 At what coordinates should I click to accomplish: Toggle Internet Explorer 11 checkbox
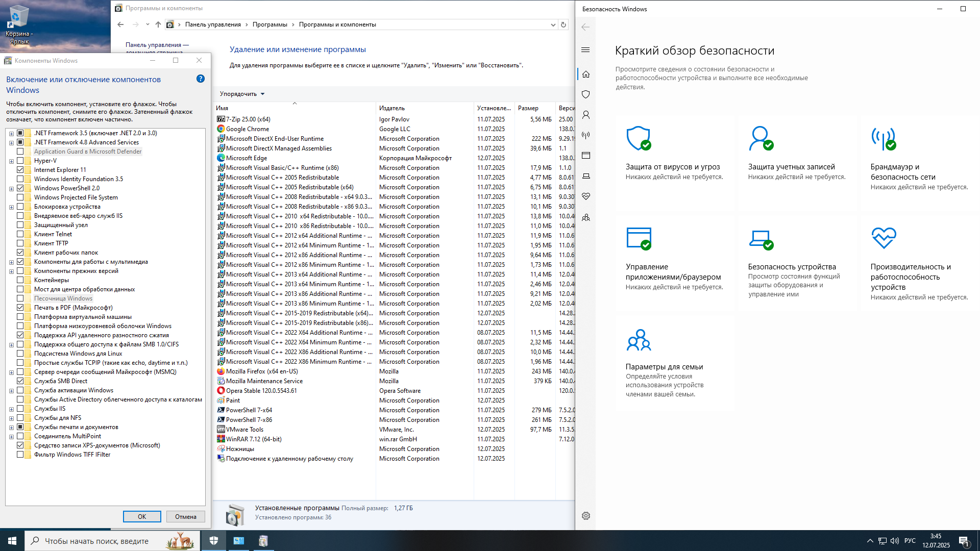coord(20,170)
